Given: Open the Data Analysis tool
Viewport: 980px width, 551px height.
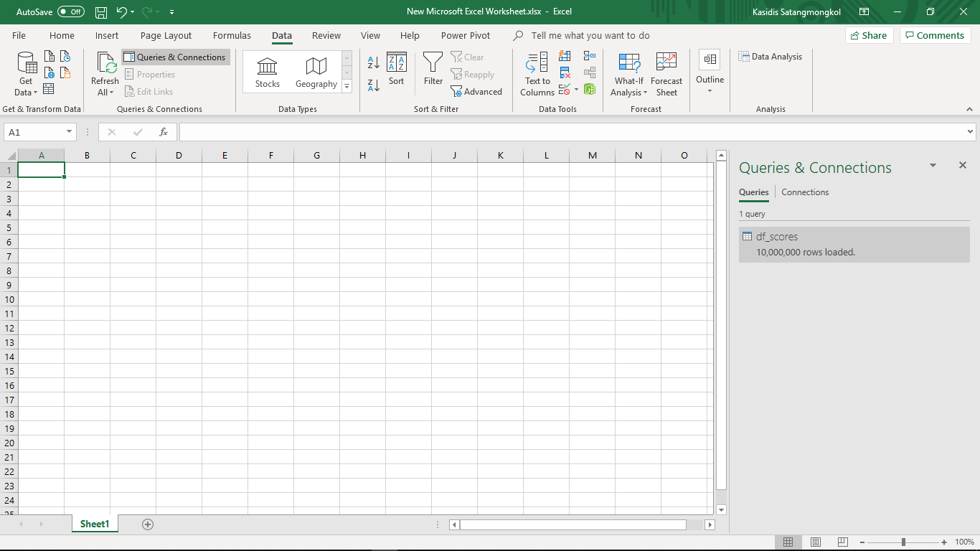Looking at the screenshot, I should pos(771,56).
